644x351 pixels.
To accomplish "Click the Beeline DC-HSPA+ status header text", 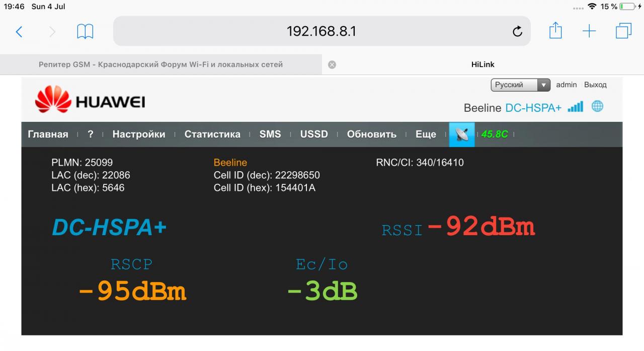I will [512, 108].
